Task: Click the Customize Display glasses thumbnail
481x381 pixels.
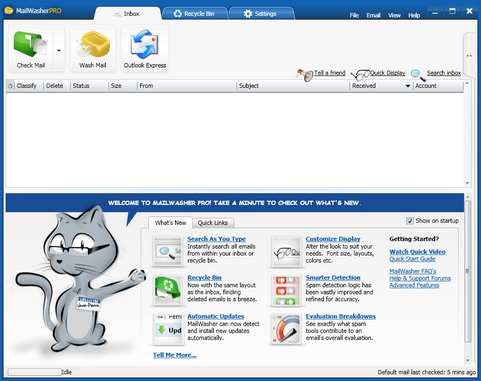Action: click(x=286, y=251)
